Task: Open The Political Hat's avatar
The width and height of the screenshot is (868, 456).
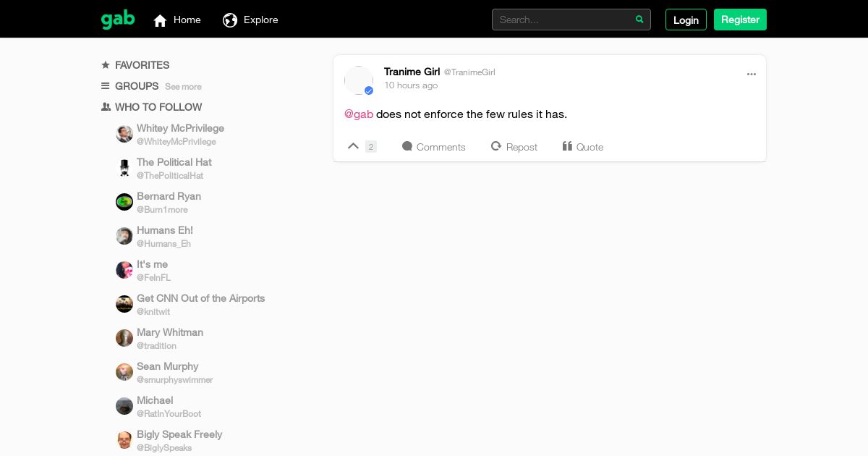Action: (x=124, y=168)
